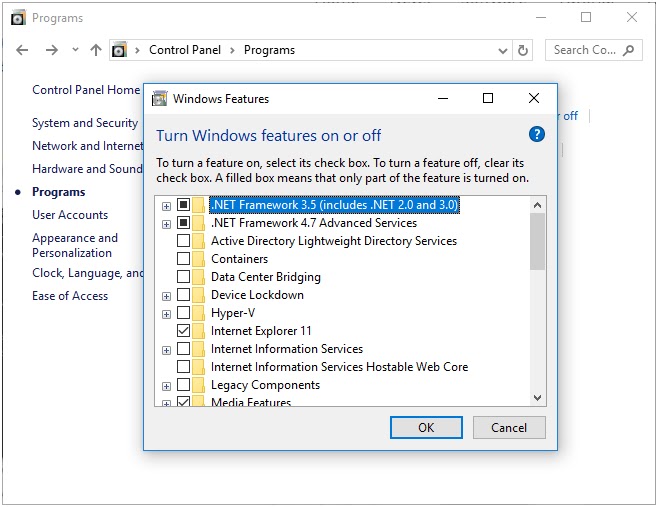
Task: Open Hardware and Sound category
Action: click(x=87, y=169)
